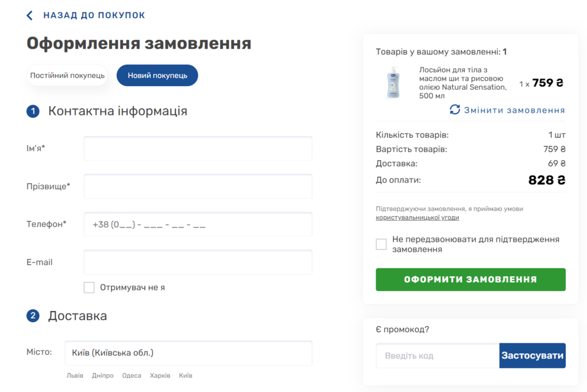Click НАЗАД ДО ПОКУПОК link
Viewport: 587px width, 392px height.
click(93, 15)
